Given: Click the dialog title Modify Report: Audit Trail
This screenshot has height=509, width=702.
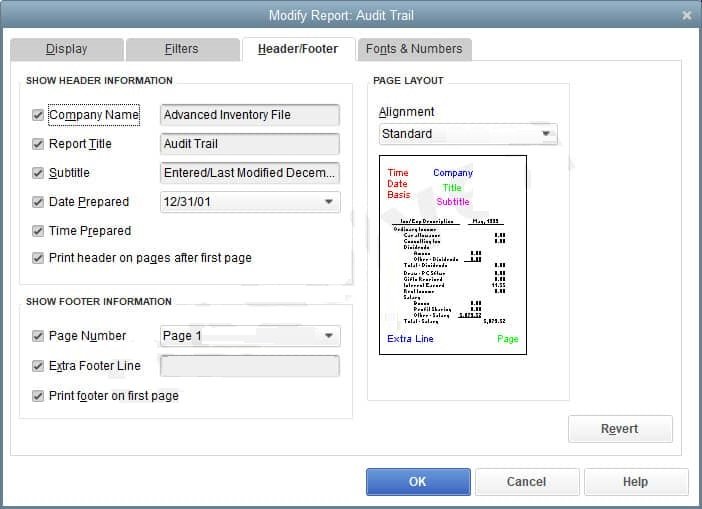Looking at the screenshot, I should click(x=341, y=16).
